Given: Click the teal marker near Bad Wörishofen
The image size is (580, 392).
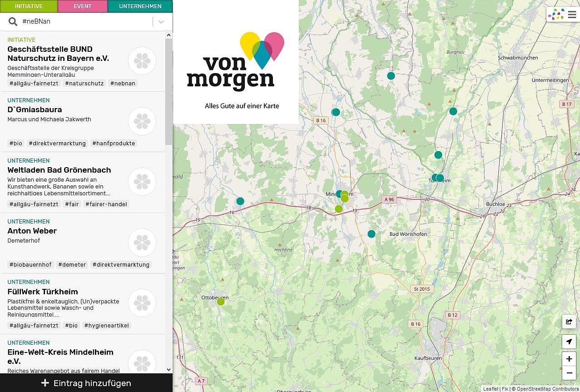Looking at the screenshot, I should point(372,234).
